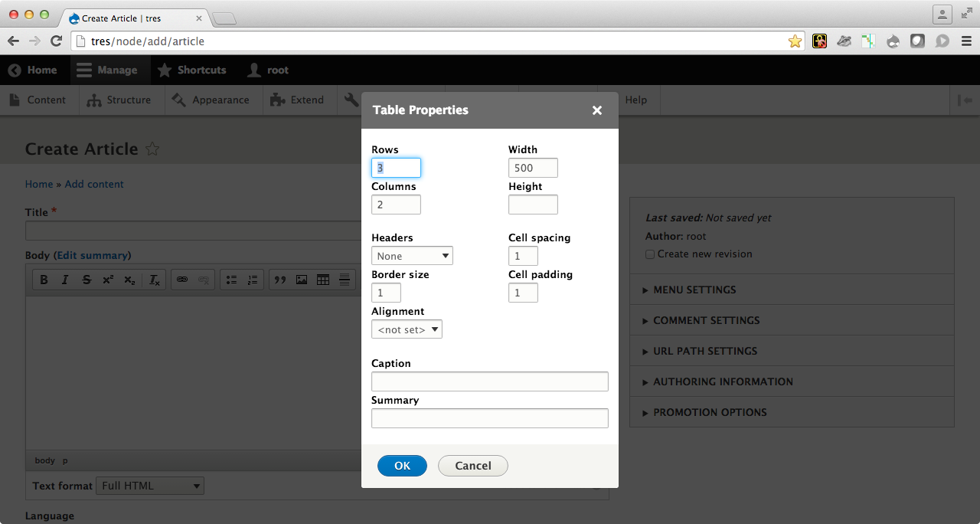The image size is (980, 524).
Task: Type in the Caption field
Action: click(489, 381)
